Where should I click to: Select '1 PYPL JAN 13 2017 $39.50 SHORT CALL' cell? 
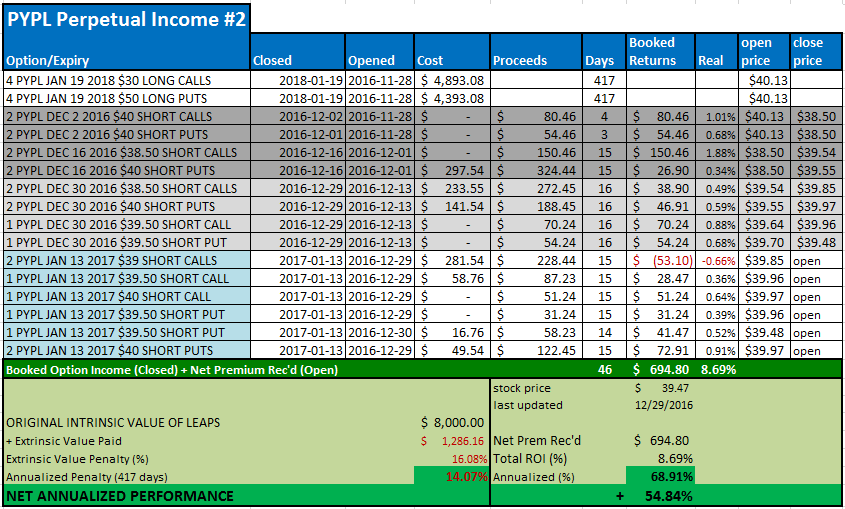click(x=126, y=278)
